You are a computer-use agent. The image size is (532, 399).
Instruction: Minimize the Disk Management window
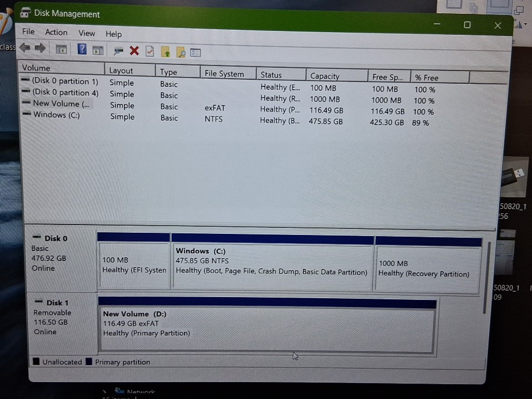tap(437, 24)
